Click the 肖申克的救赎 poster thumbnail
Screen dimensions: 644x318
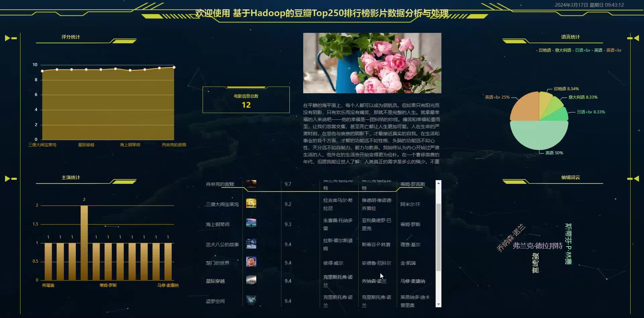(x=251, y=184)
